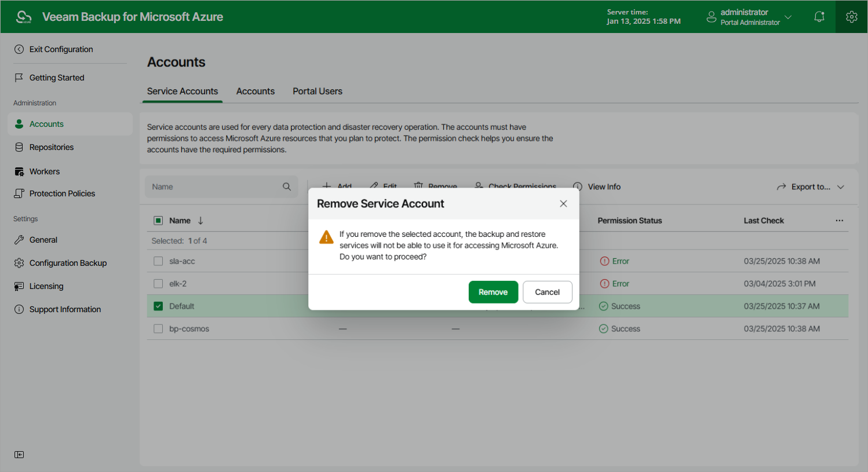Click the Name search field
Image resolution: width=868 pixels, height=472 pixels.
221,186
